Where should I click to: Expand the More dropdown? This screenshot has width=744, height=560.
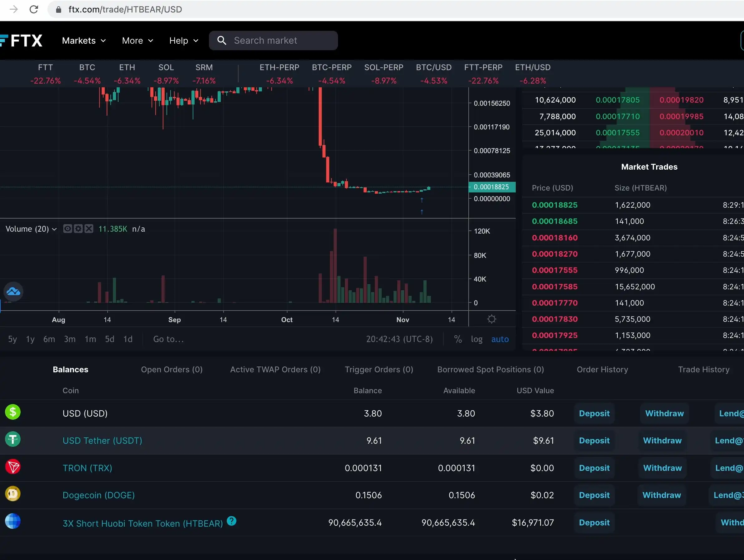click(138, 41)
